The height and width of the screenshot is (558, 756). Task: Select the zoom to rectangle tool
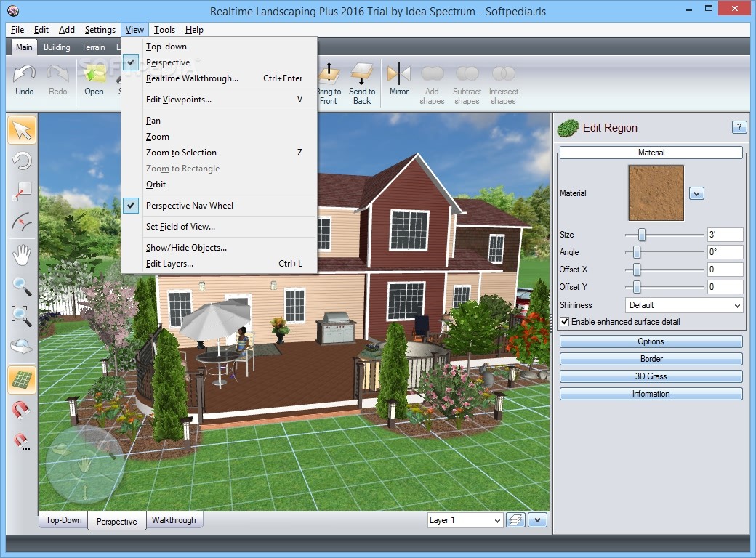pyautogui.click(x=22, y=316)
